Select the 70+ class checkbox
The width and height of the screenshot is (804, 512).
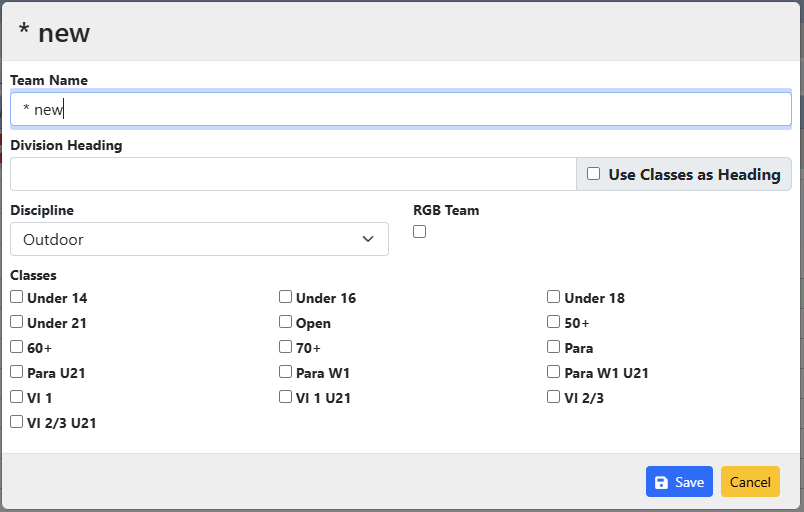pos(286,347)
